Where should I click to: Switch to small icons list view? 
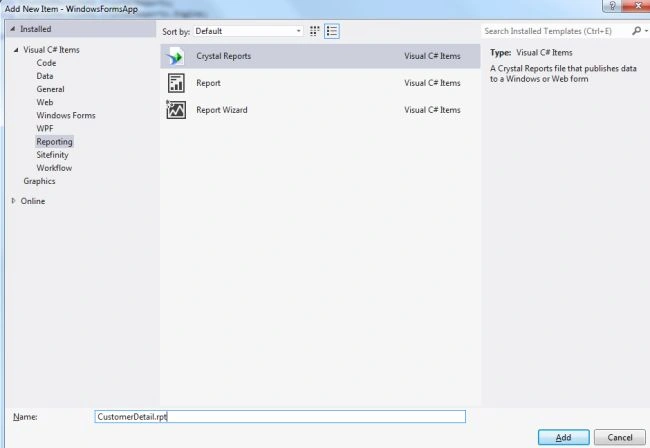(x=332, y=31)
